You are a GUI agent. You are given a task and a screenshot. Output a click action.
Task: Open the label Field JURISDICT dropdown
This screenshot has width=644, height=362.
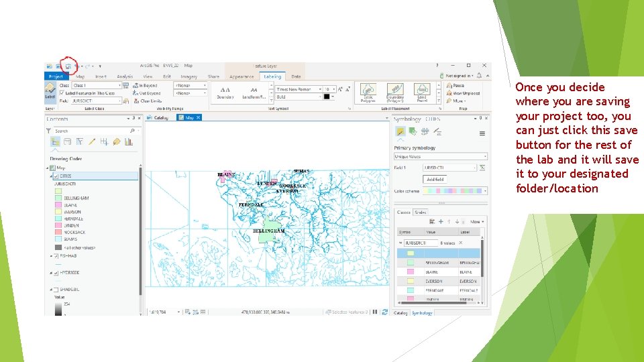pos(97,101)
